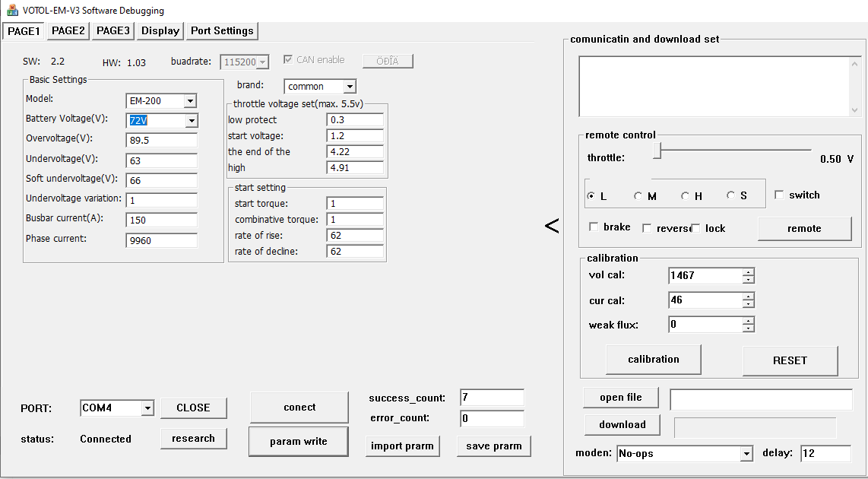Image resolution: width=868 pixels, height=479 pixels.
Task: Switch to the PAGE2 tab
Action: click(x=68, y=31)
